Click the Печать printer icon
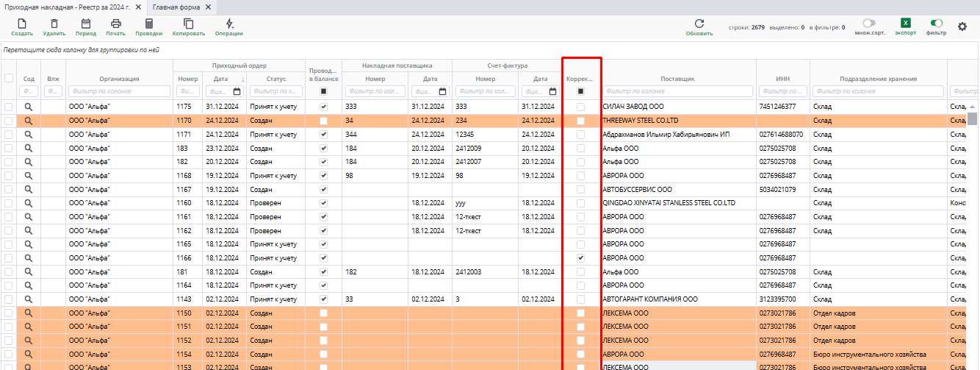 pos(115,24)
